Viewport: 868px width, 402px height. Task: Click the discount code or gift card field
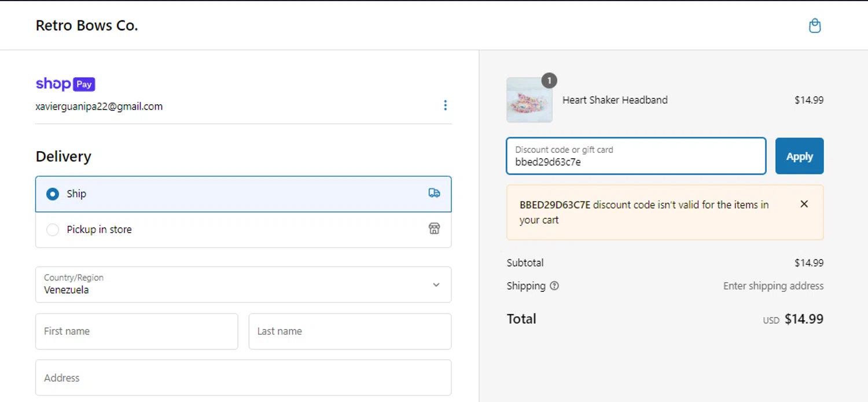pyautogui.click(x=635, y=156)
